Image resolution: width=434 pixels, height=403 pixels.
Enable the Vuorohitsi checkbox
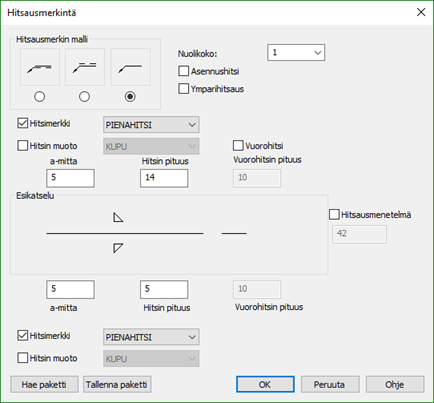(x=238, y=146)
